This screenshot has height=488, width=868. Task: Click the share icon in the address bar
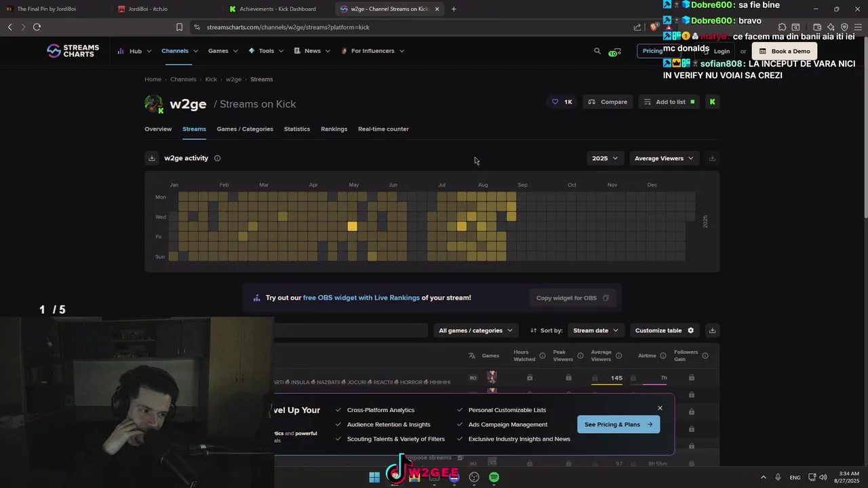pyautogui.click(x=637, y=27)
